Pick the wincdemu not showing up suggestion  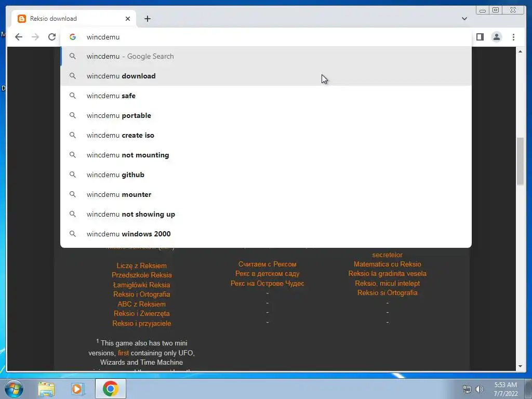tap(266, 214)
